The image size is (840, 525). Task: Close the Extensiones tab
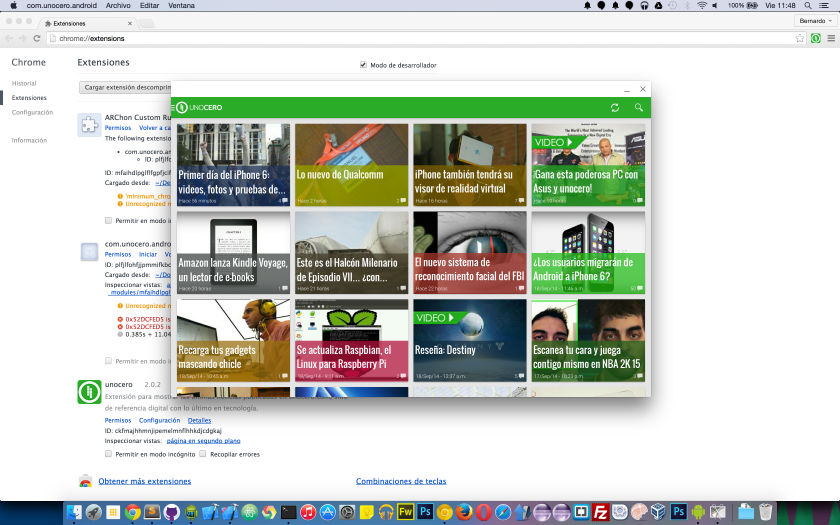(130, 24)
